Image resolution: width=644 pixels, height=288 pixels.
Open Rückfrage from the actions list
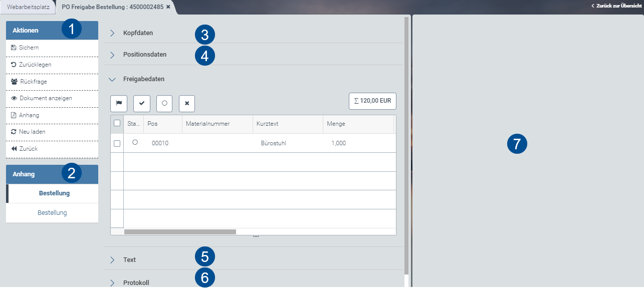34,81
